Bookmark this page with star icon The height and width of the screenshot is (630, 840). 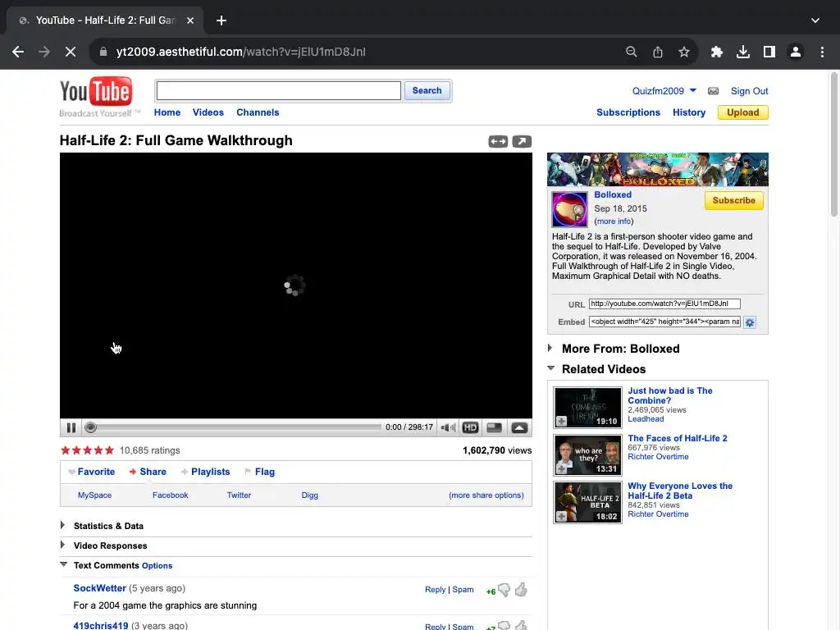point(684,52)
